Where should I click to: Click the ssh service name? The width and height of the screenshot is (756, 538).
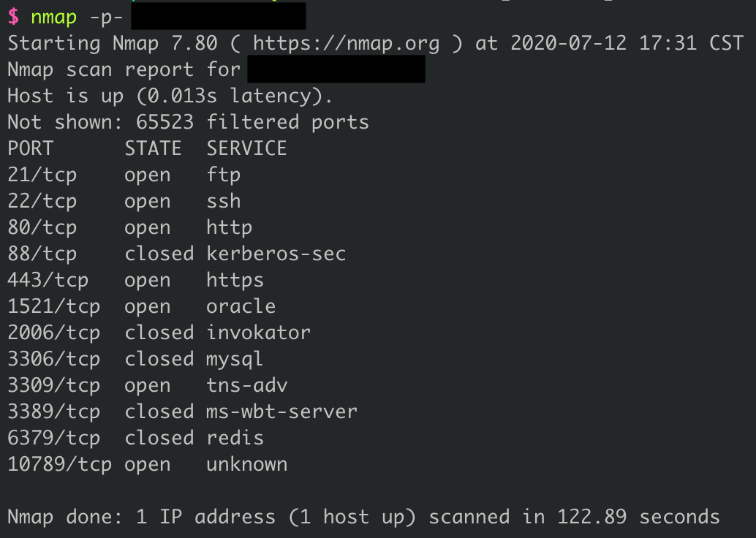(224, 201)
